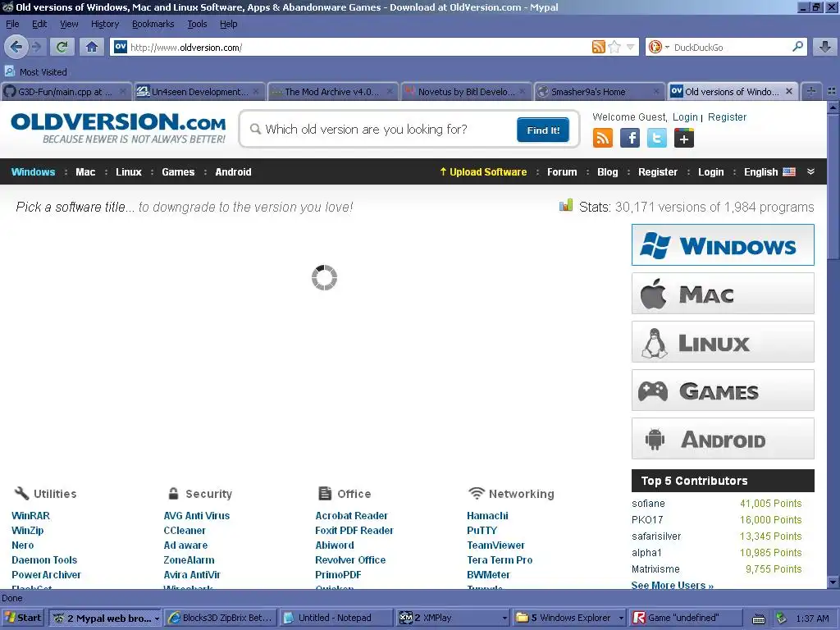Click the keyboard icon in system tray
The height and width of the screenshot is (630, 840).
(759, 619)
